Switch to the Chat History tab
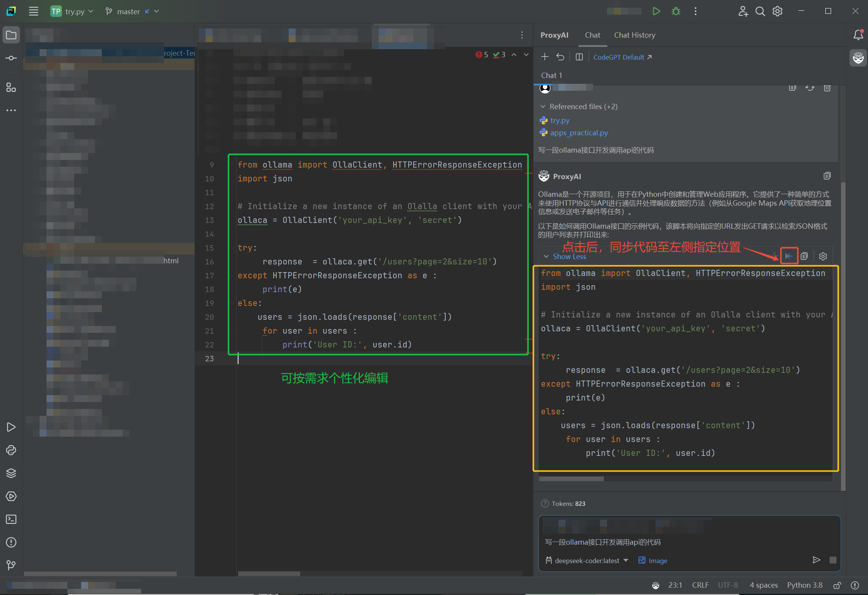This screenshot has width=868, height=595. coord(634,35)
